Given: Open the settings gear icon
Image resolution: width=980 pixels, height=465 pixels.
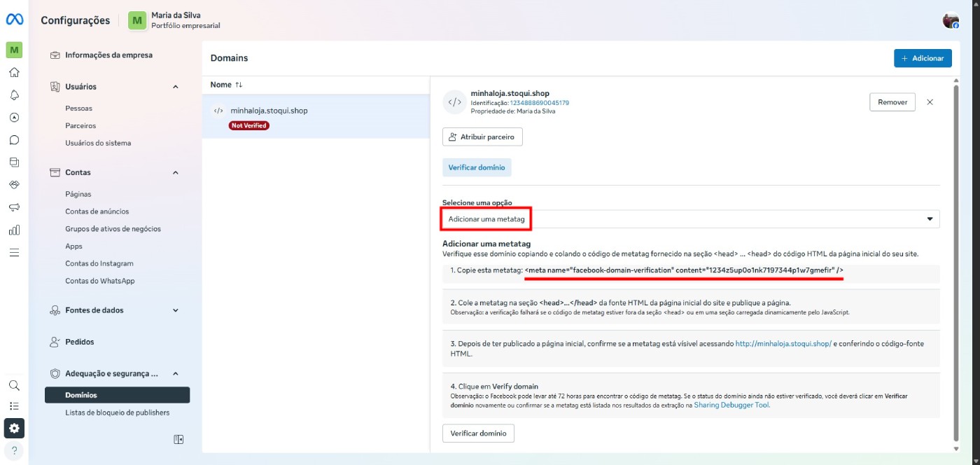Looking at the screenshot, I should click(x=14, y=428).
